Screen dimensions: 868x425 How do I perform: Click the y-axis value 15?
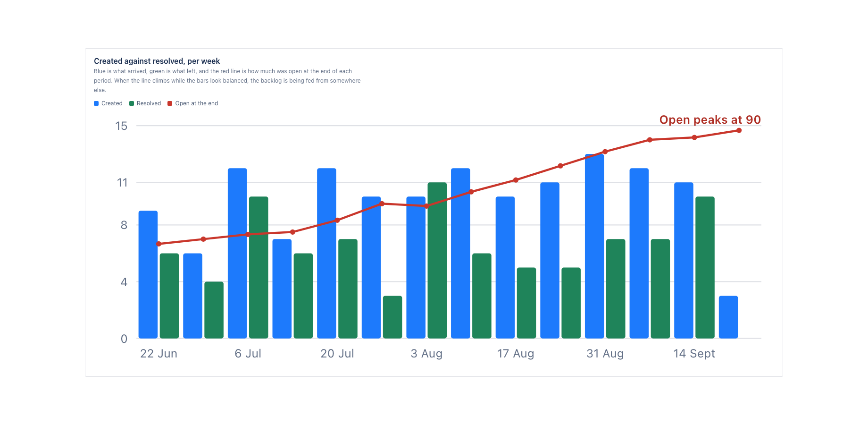coord(121,126)
